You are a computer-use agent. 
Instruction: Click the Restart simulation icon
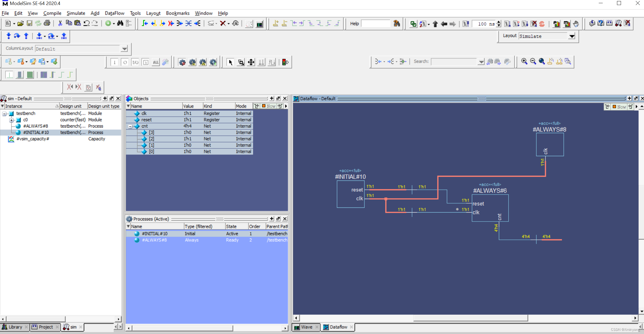click(466, 24)
